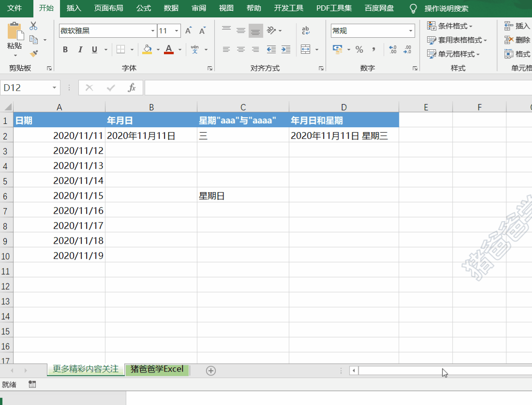
Task: Increase decimal places
Action: pyautogui.click(x=393, y=49)
